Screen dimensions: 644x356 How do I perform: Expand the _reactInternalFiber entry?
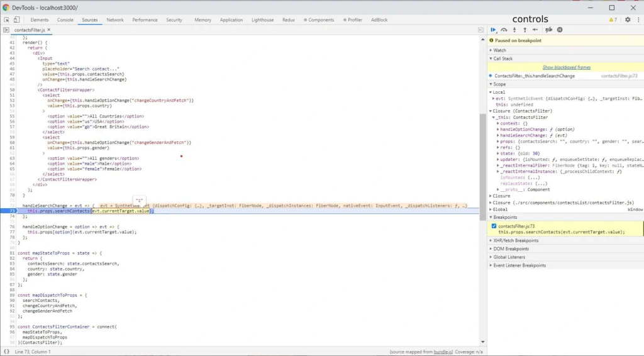click(498, 165)
